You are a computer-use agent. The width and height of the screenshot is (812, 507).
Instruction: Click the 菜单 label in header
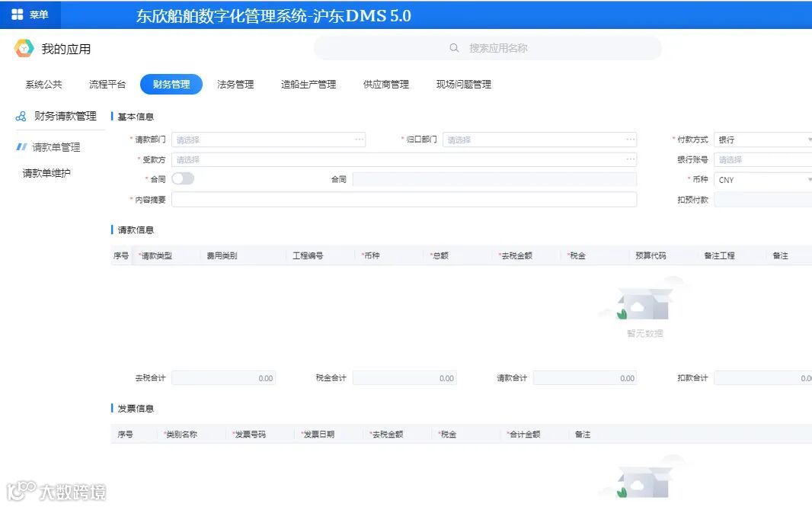pyautogui.click(x=39, y=14)
